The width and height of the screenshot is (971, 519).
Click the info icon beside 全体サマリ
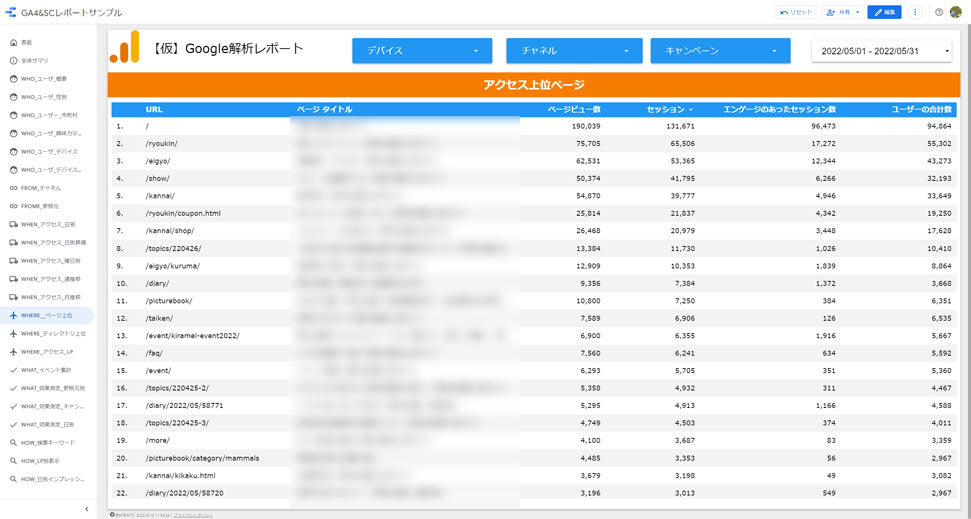13,61
